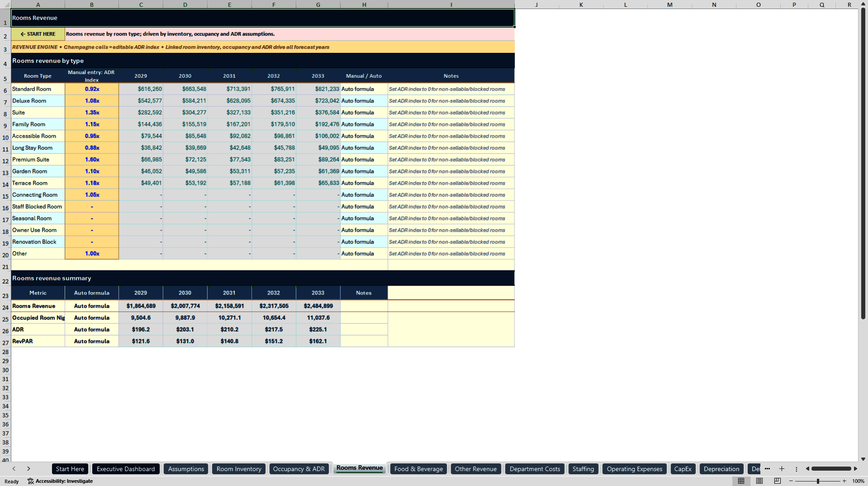This screenshot has height=486, width=868.
Task: Open the Department Costs sheet tab
Action: 535,469
